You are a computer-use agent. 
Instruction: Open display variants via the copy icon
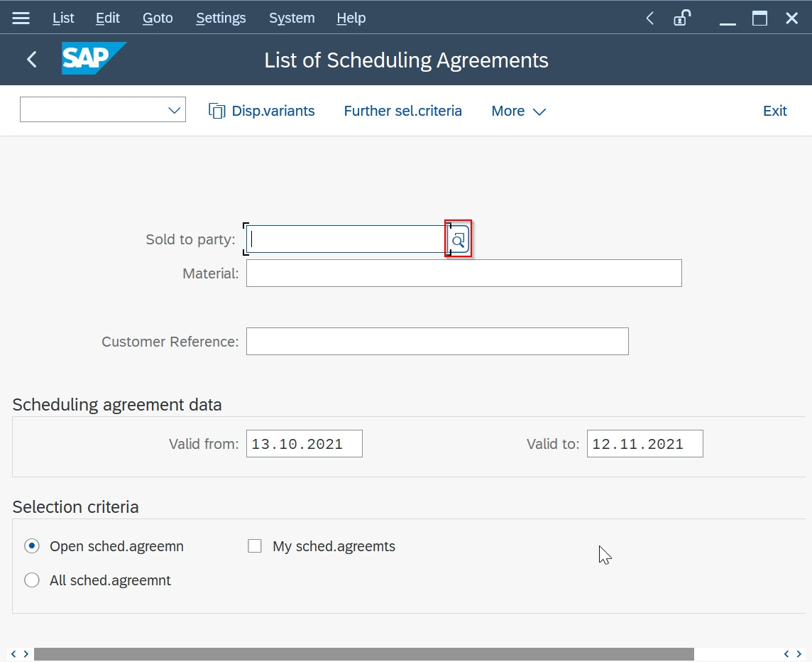click(216, 111)
